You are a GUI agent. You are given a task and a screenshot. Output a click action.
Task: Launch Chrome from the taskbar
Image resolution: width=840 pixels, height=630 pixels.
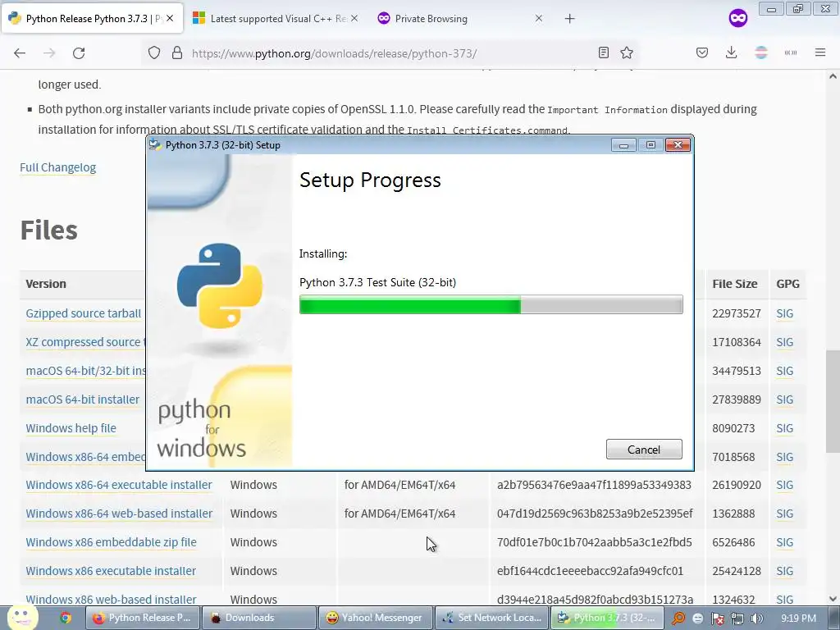66,618
